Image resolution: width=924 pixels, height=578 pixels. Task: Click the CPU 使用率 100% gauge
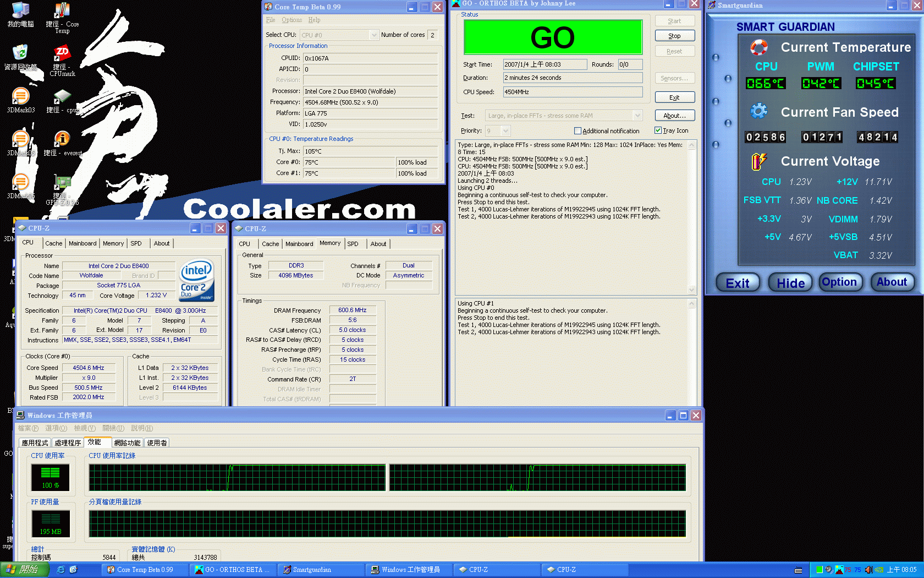tap(51, 477)
